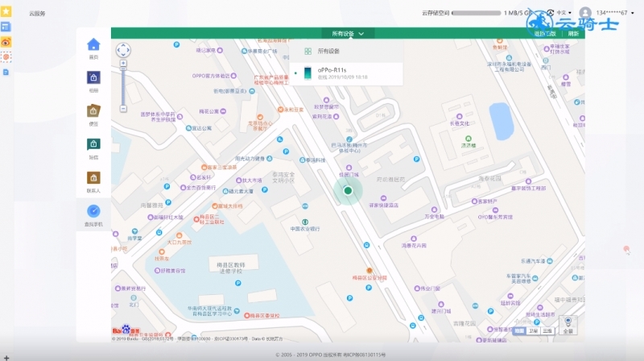The image size is (644, 361).
Task: Click the dashed red mail icon in left strip
Action: 6,56
